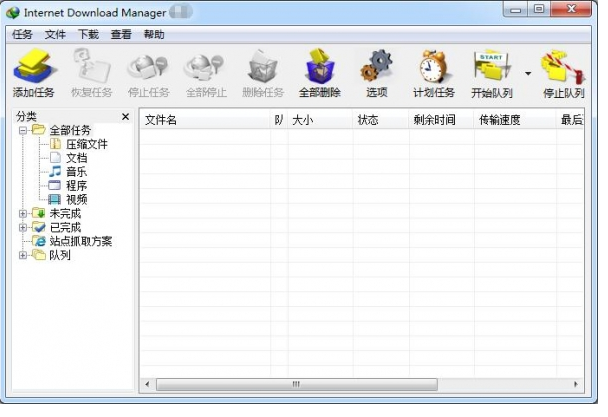Sort by 文件名 column header

(205, 120)
